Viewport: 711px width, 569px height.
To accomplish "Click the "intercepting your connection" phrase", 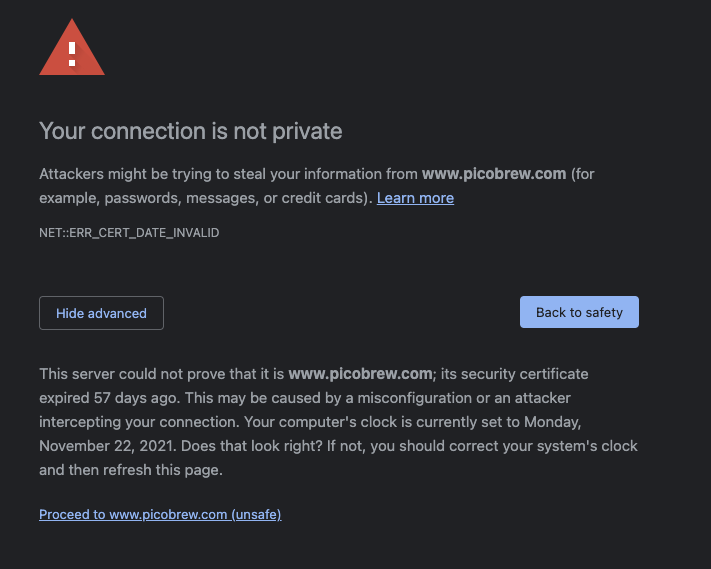I will (138, 422).
